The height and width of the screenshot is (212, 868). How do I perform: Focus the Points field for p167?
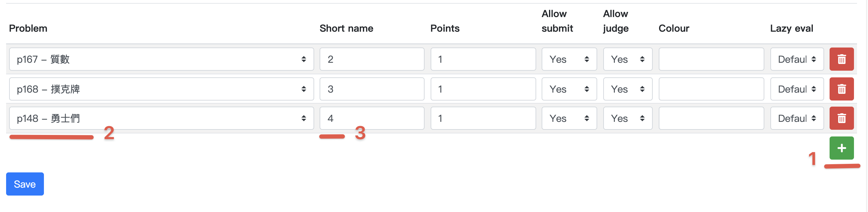click(482, 59)
